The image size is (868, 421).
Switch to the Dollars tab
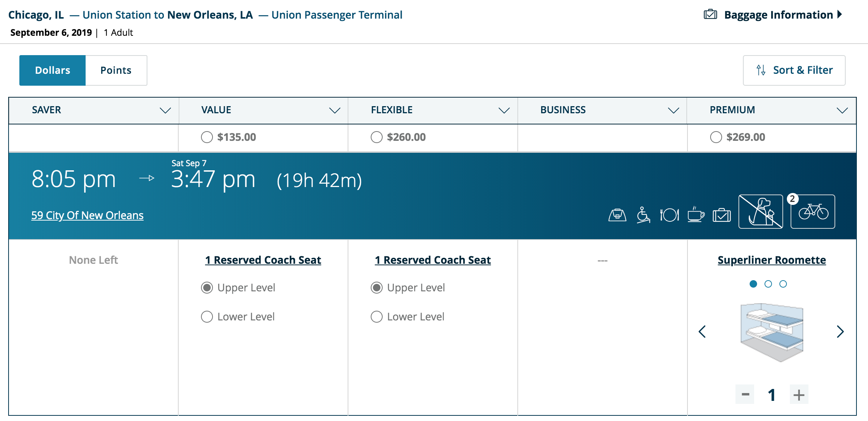tap(52, 70)
